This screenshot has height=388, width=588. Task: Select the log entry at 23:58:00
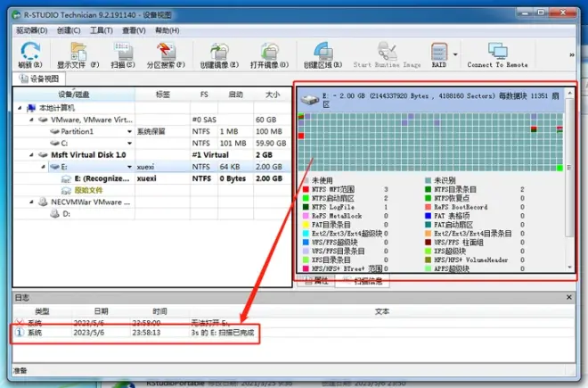294,323
